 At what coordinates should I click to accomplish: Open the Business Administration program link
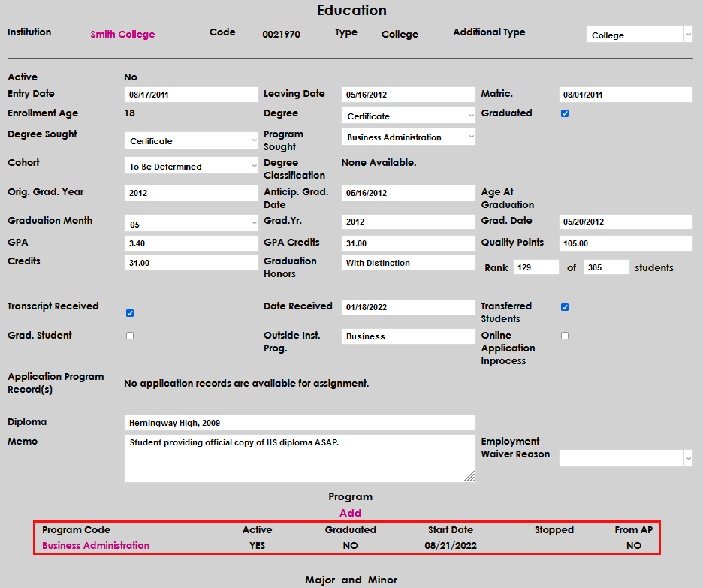(x=95, y=546)
